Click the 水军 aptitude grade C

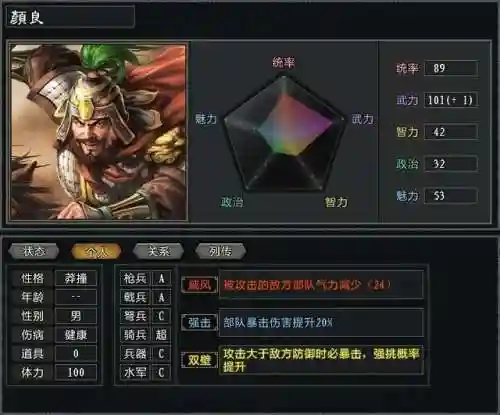[x=161, y=372]
